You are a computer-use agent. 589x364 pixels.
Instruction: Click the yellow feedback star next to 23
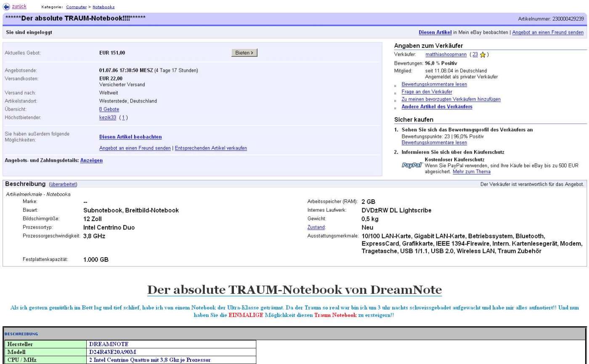[x=483, y=55]
